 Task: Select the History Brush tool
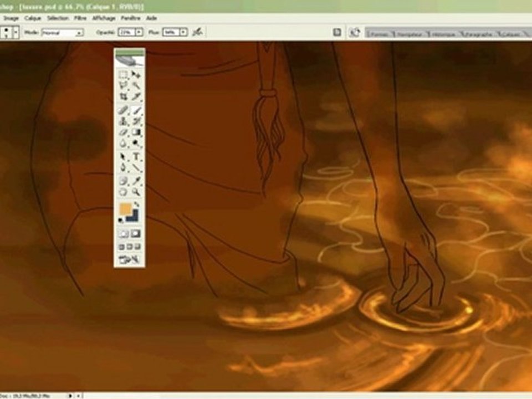click(x=136, y=121)
